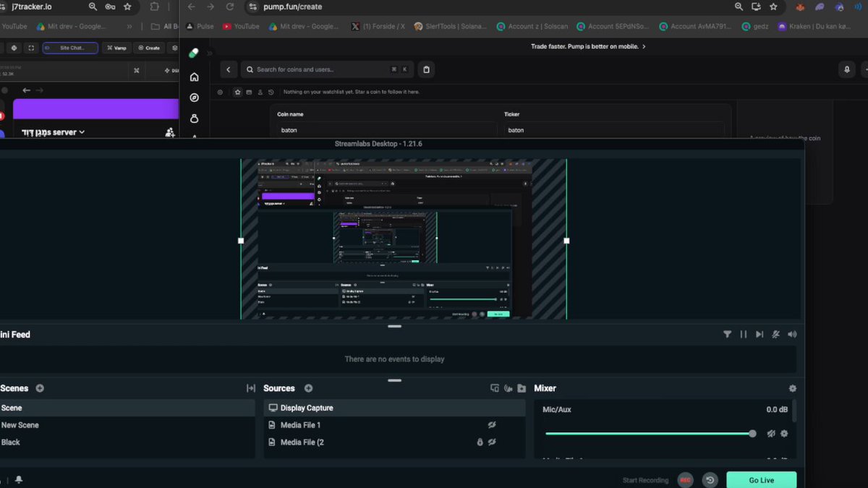The width and height of the screenshot is (868, 488).
Task: Open Mic/Aux source settings gear
Action: coord(784,434)
